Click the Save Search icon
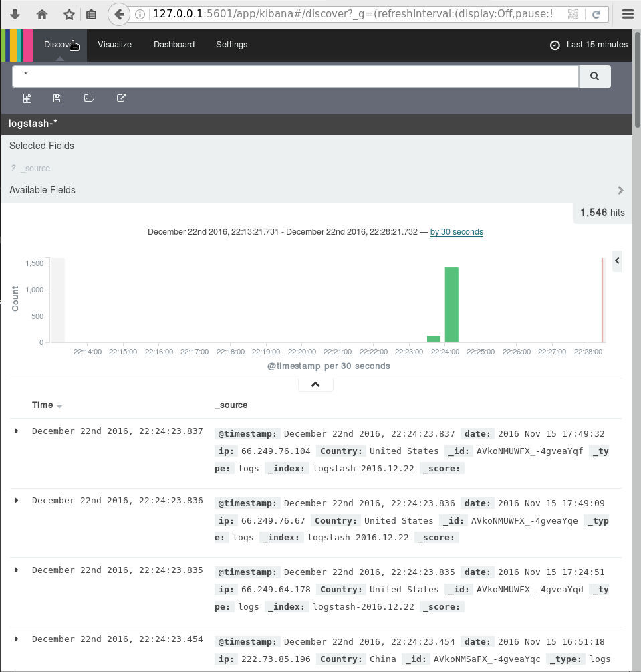Image resolution: width=641 pixels, height=672 pixels. [57, 98]
